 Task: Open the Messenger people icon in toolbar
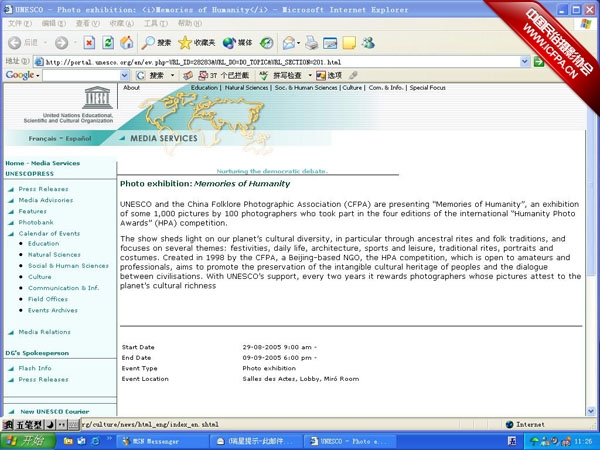(368, 43)
